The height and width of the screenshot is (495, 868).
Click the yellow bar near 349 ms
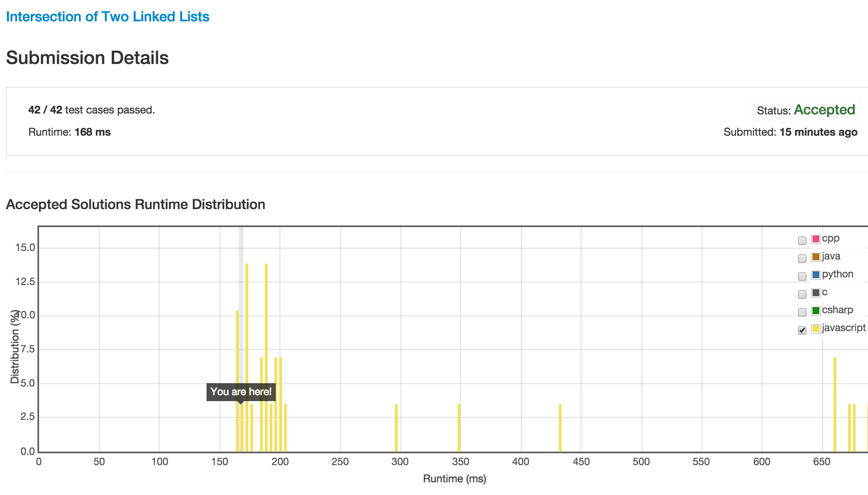click(459, 428)
